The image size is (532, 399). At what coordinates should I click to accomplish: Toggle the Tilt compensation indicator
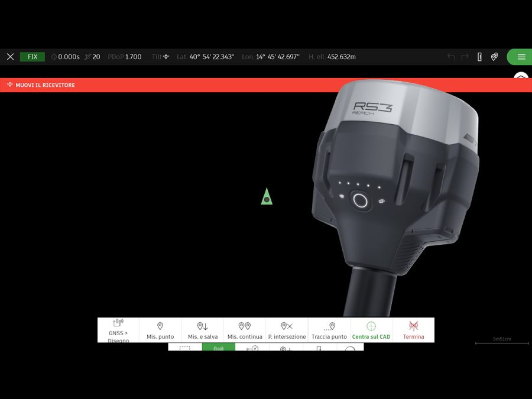(160, 57)
